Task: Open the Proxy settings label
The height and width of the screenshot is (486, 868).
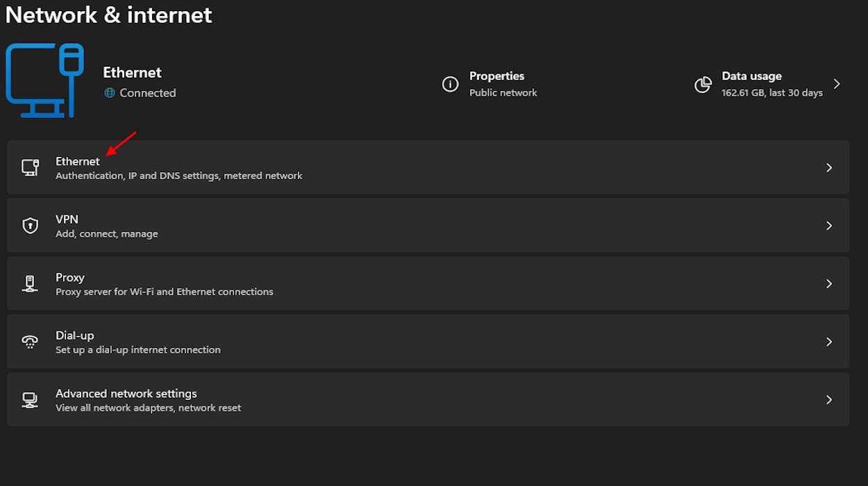Action: 70,277
